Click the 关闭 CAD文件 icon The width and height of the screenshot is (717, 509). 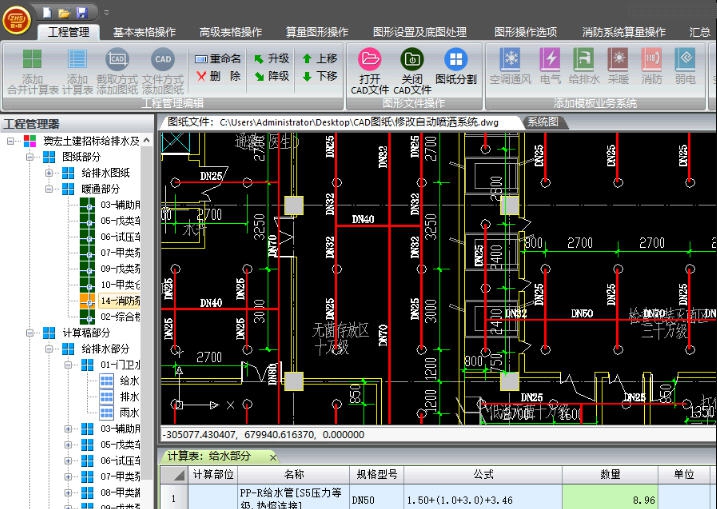pos(411,60)
